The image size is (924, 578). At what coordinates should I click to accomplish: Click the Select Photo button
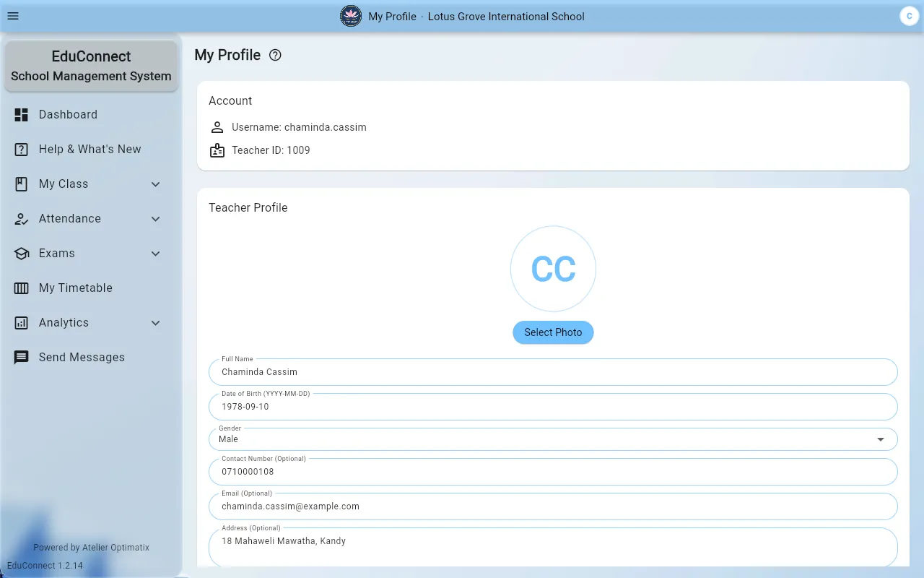tap(553, 332)
